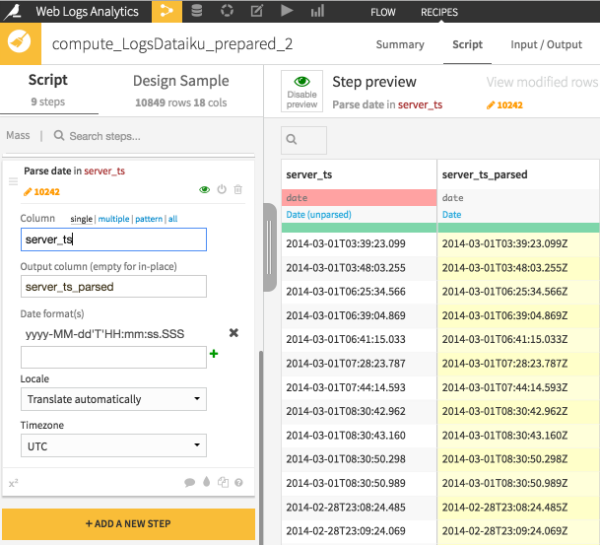Select multiple column mode
The image size is (600, 545).
[114, 219]
